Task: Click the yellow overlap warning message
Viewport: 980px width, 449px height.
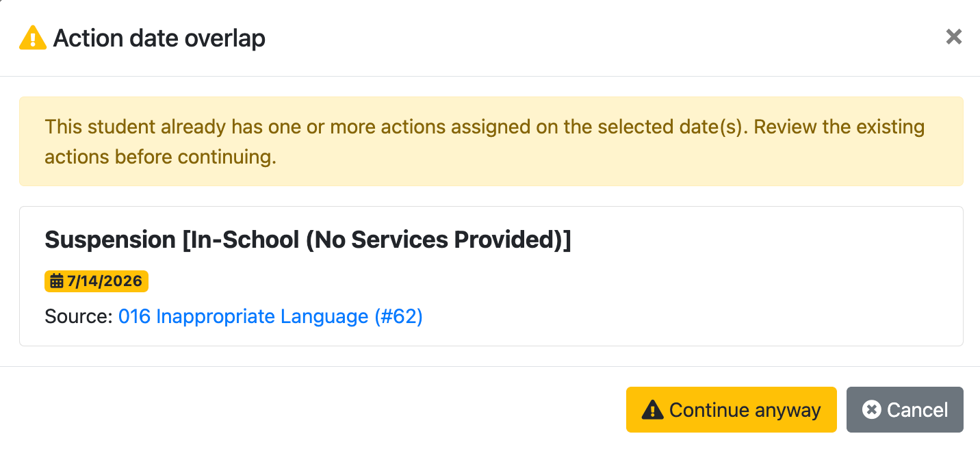Action: (491, 142)
